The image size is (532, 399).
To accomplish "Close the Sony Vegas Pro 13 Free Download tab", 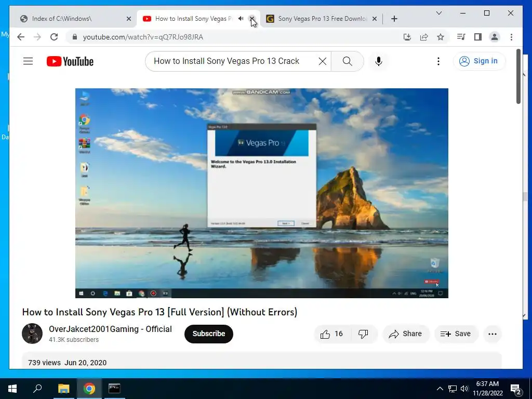I will point(375,19).
